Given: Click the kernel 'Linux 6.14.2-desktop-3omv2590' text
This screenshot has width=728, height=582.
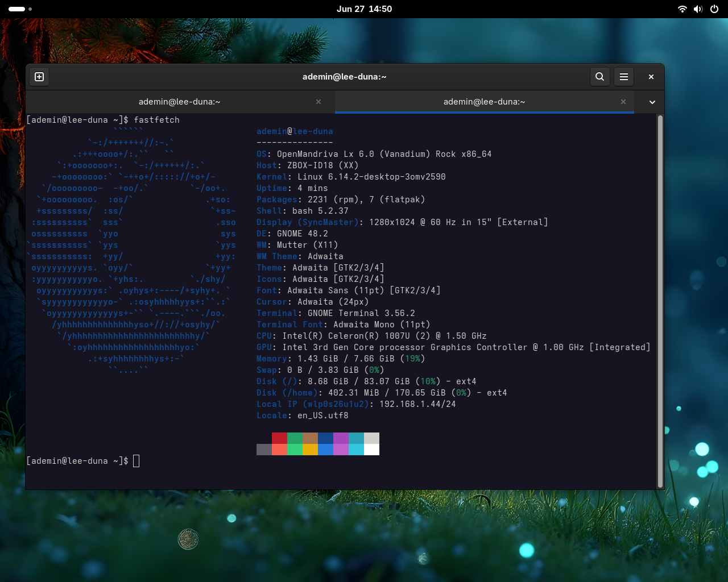Looking at the screenshot, I should click(x=371, y=177).
